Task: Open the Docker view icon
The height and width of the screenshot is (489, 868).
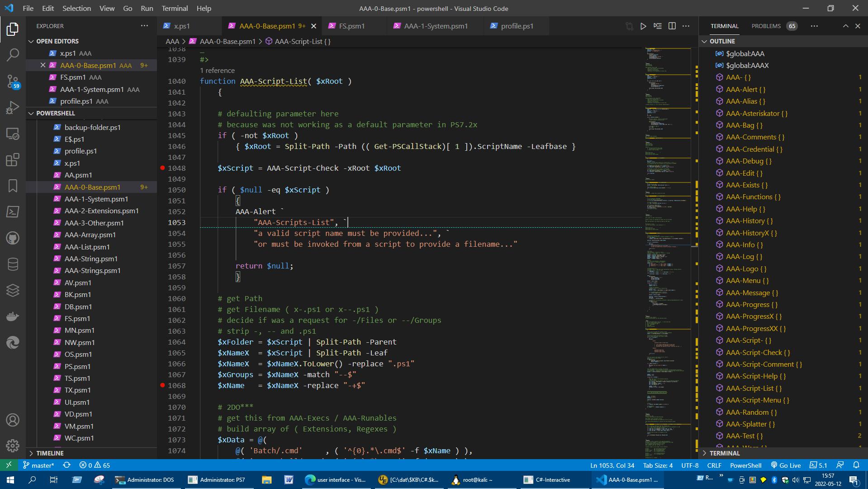Action: (13, 316)
